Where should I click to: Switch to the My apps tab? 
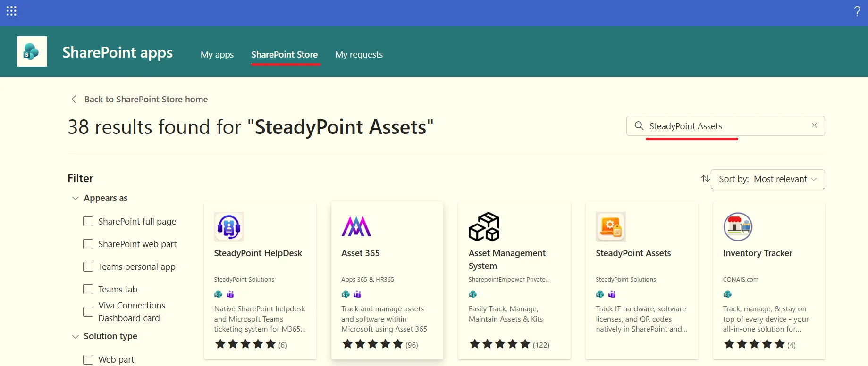click(217, 55)
